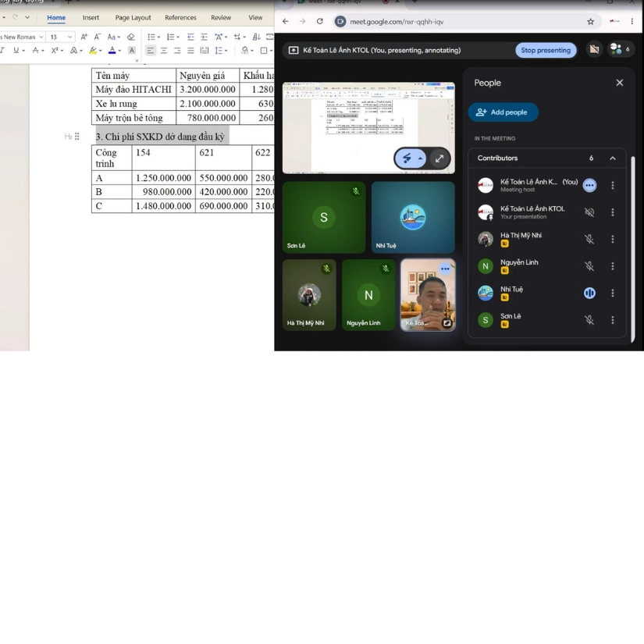Select center paragraph alignment
644x644 pixels.
pyautogui.click(x=164, y=50)
